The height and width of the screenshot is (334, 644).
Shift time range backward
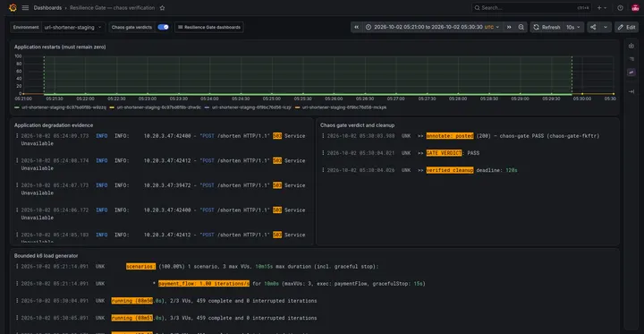(357, 27)
